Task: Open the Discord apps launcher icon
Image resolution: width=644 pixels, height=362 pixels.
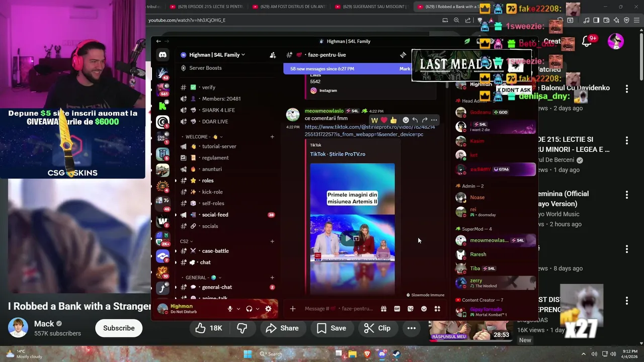Action: click(437, 309)
